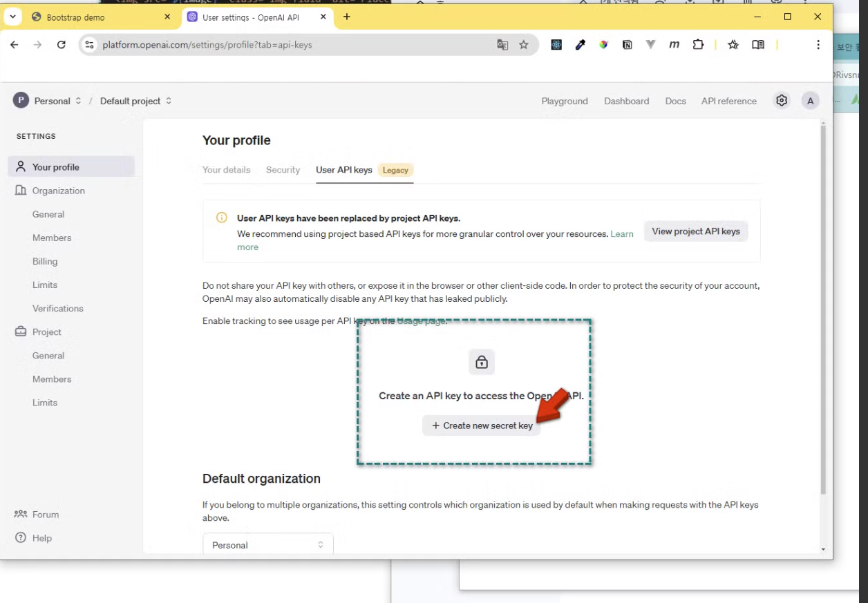Open Organization Members settings
Viewport: 868px width, 603px height.
click(x=52, y=238)
